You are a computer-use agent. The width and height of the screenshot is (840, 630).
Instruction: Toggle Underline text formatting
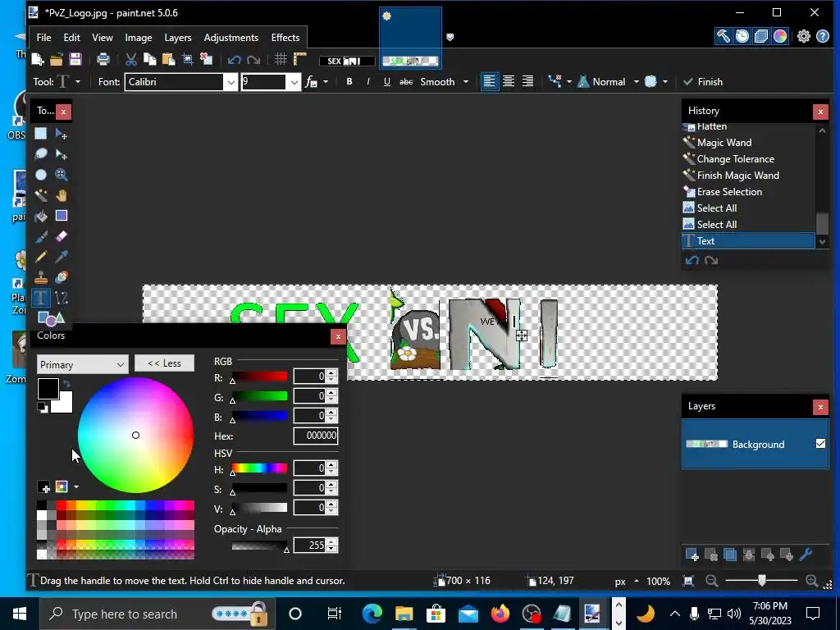point(387,81)
